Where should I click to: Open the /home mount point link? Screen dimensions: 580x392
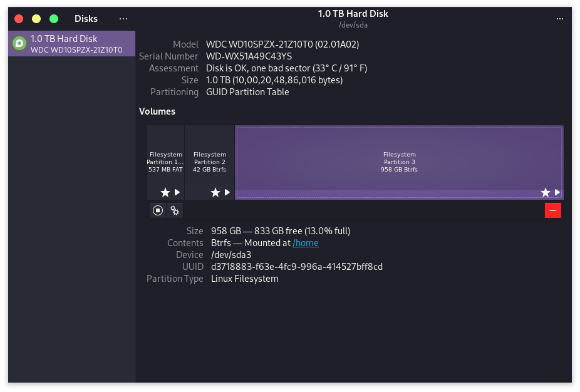306,243
